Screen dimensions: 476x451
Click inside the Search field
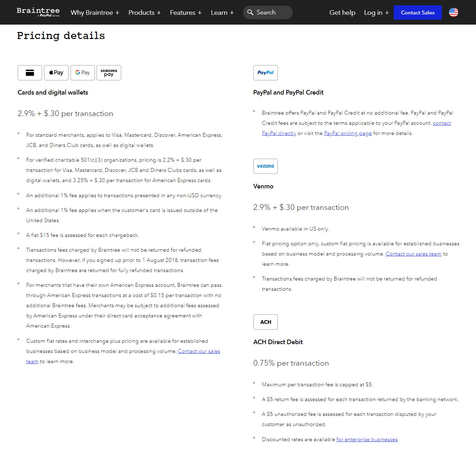pyautogui.click(x=271, y=12)
